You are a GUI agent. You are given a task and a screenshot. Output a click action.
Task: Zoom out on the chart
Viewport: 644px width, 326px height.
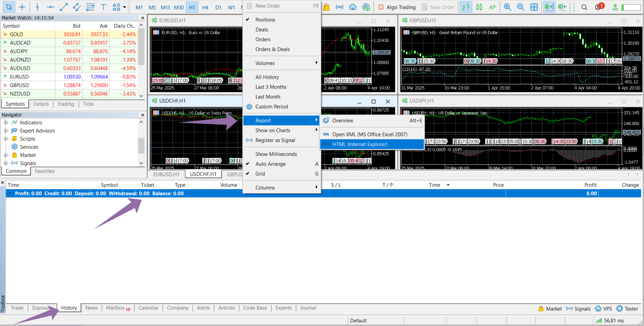coord(521,7)
